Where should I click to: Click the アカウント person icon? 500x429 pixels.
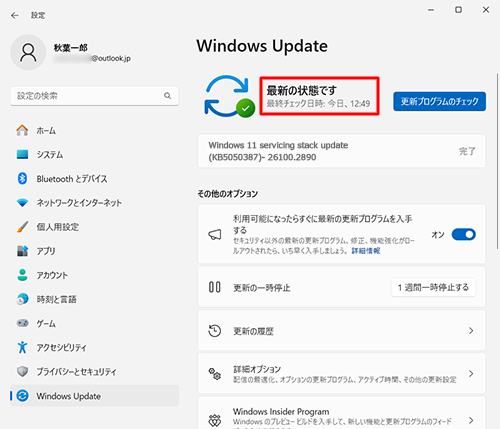(x=22, y=275)
